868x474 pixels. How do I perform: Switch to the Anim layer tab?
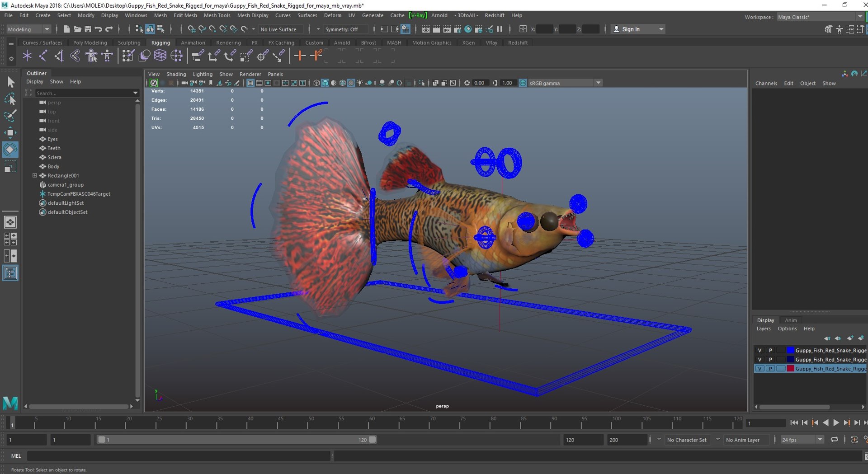click(791, 320)
